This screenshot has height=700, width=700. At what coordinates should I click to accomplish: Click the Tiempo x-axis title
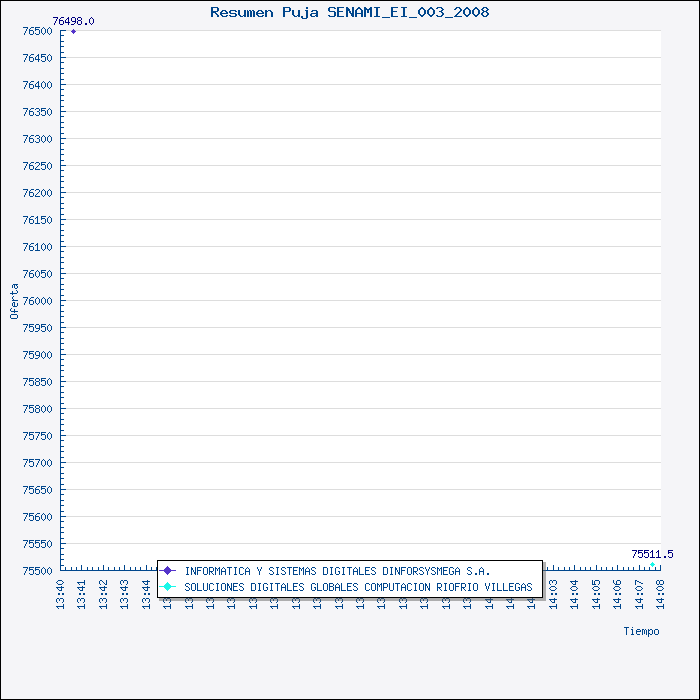[641, 631]
